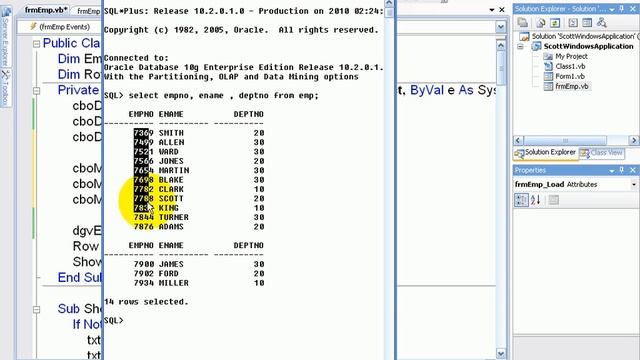Click code editor scroll down arrow
640x360 pixels.
501,353
